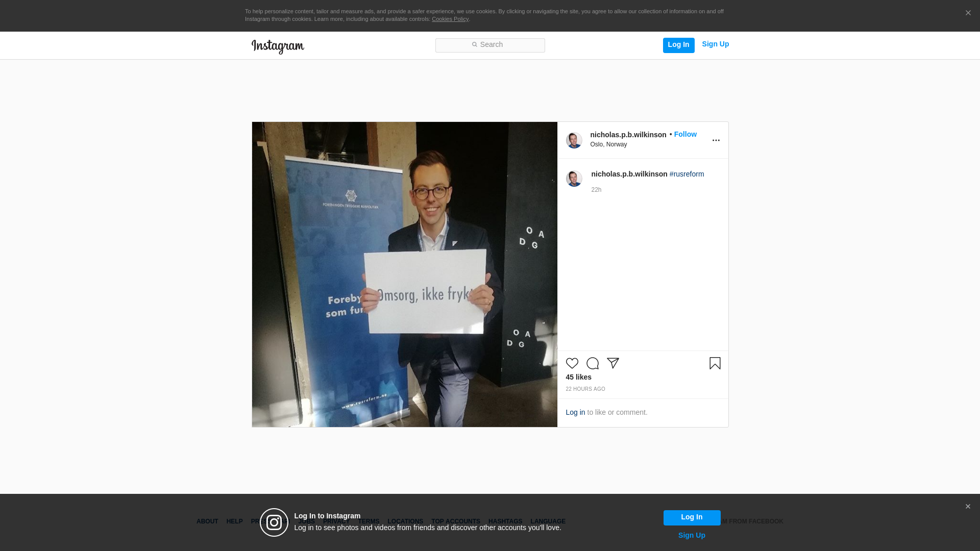The height and width of the screenshot is (551, 980).
Task: Click the avatar beside the caption
Action: click(574, 179)
